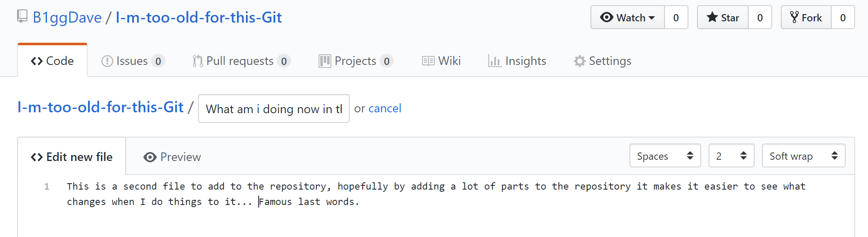Click the cancel link next to filename
This screenshot has height=237, width=868.
pyautogui.click(x=385, y=108)
